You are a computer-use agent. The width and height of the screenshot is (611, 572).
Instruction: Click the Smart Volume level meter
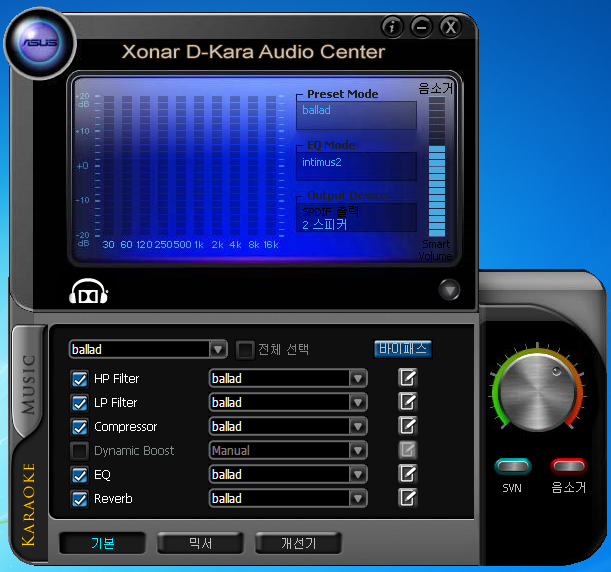click(437, 166)
